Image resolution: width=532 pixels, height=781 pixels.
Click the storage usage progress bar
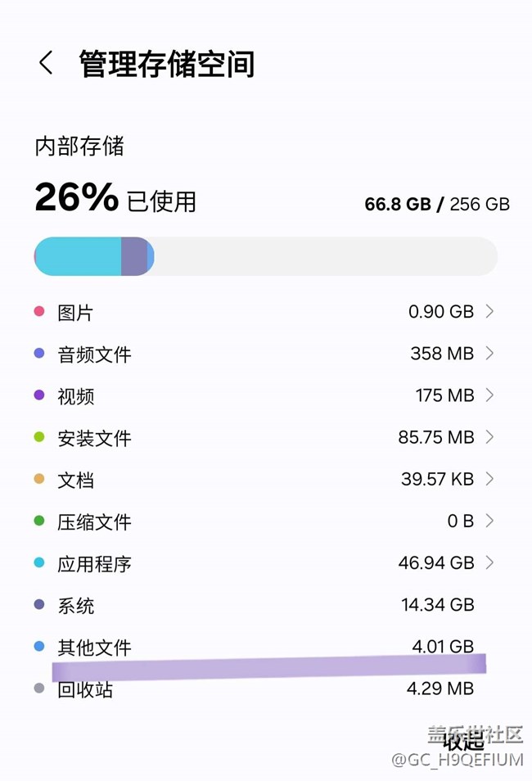click(x=265, y=256)
